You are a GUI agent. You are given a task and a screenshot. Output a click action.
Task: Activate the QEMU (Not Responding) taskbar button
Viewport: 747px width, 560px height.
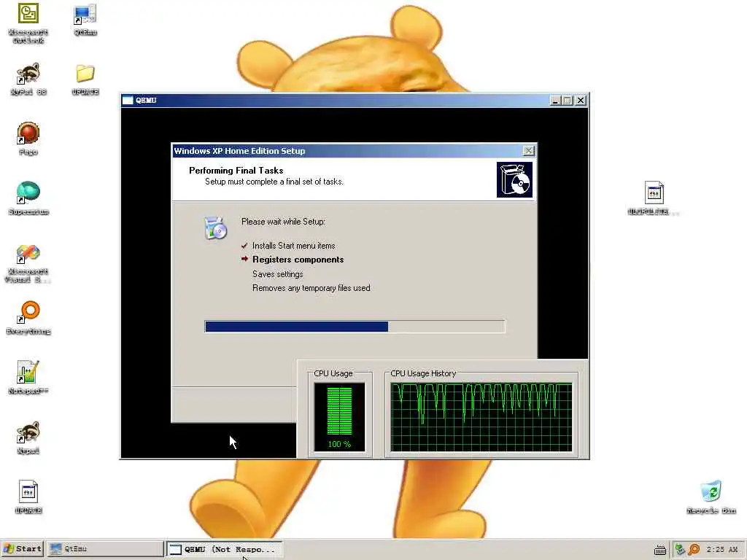tap(224, 549)
